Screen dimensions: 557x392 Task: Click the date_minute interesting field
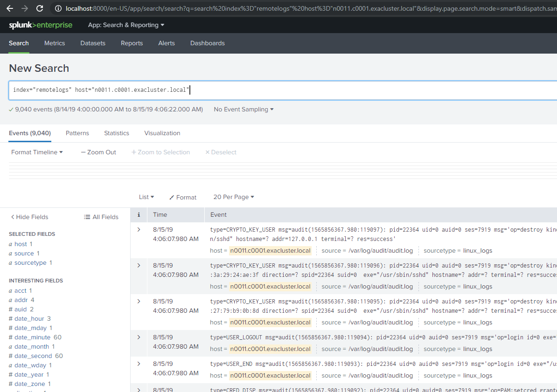click(x=31, y=337)
